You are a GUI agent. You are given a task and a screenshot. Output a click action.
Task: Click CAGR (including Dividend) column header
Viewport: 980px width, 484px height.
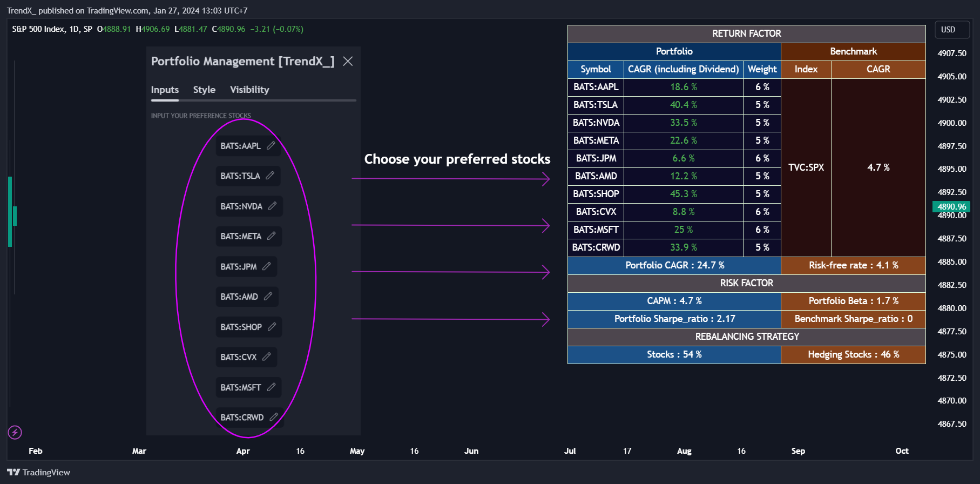[x=684, y=69]
